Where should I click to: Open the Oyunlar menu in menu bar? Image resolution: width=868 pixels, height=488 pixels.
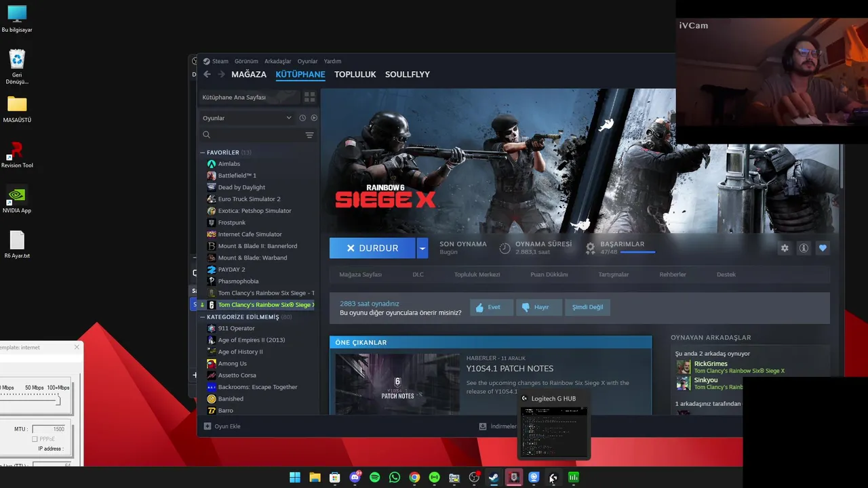pos(307,61)
